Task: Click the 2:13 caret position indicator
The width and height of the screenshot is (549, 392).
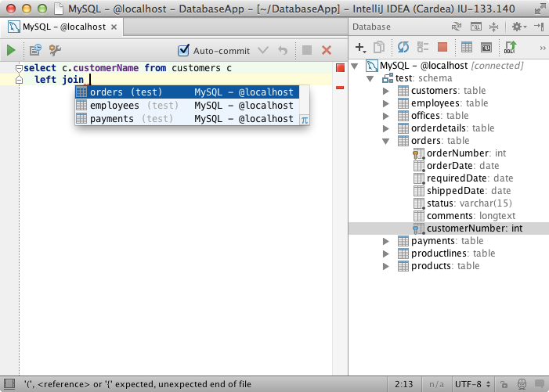Action: coord(403,384)
